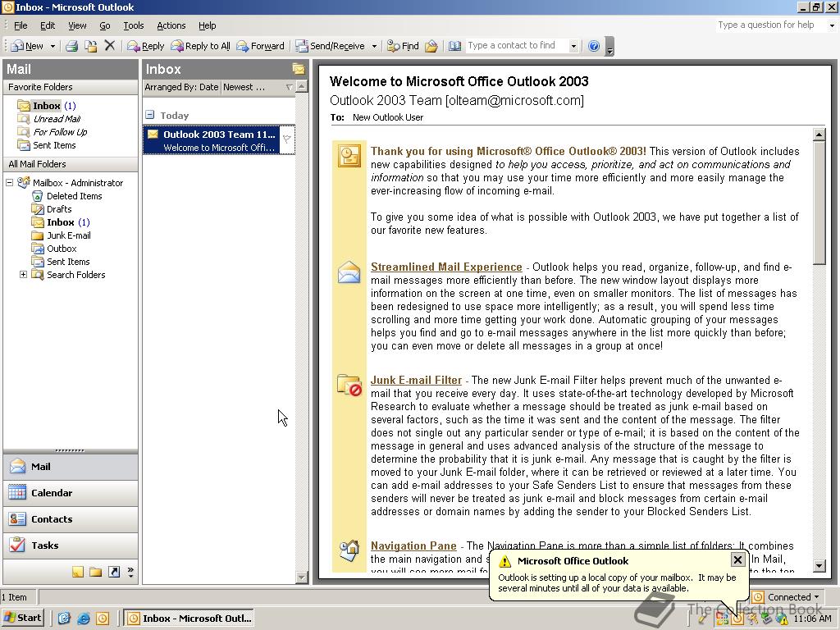Open the View menu
The height and width of the screenshot is (630, 840).
click(x=77, y=25)
